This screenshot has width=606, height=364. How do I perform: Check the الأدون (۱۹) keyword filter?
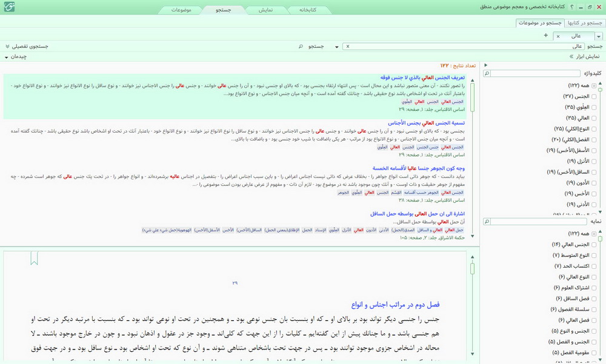pyautogui.click(x=594, y=183)
